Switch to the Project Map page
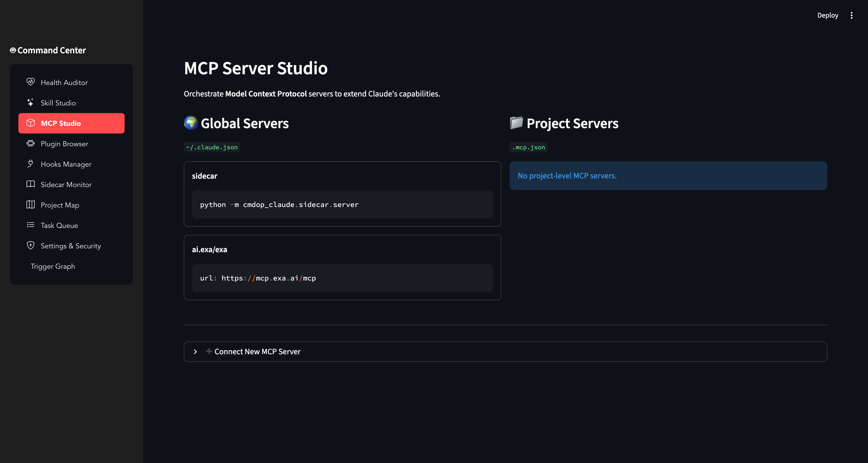The width and height of the screenshot is (868, 463). pos(71,205)
